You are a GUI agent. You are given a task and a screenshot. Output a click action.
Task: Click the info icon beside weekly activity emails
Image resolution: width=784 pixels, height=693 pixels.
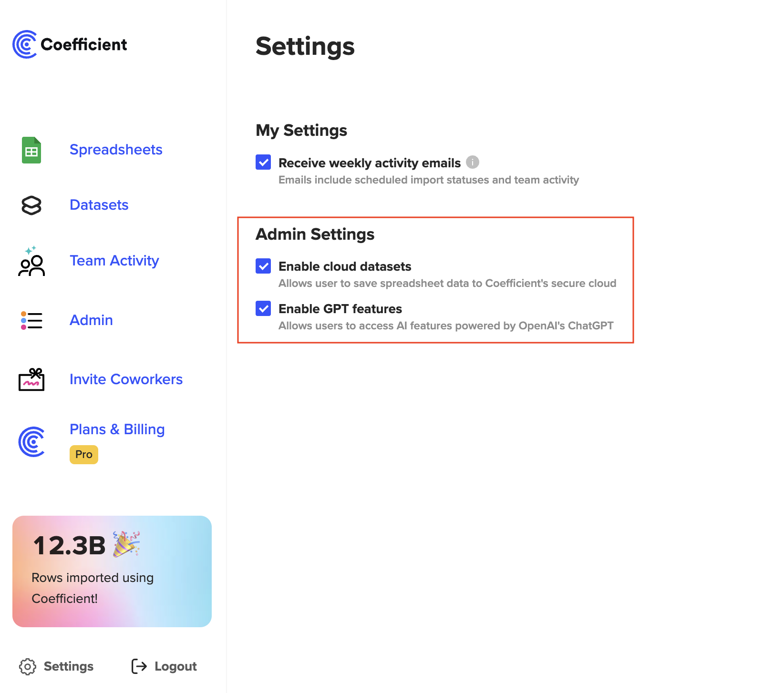[x=473, y=163]
